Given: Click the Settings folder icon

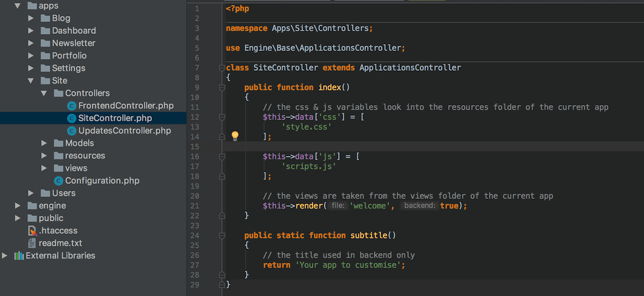Looking at the screenshot, I should click(45, 68).
